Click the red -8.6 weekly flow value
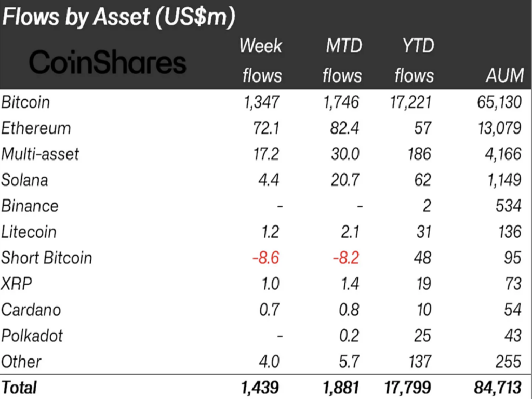Viewport: 532px width, 399px height. pos(265,258)
